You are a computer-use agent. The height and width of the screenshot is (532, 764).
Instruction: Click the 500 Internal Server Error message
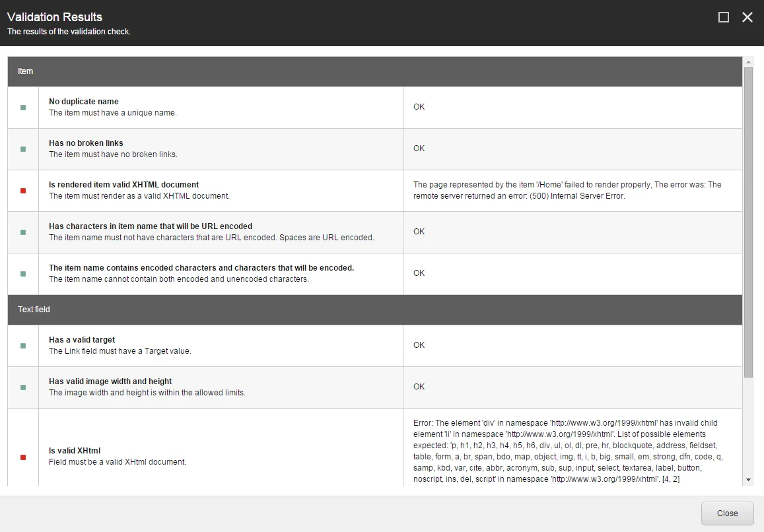[x=567, y=190]
